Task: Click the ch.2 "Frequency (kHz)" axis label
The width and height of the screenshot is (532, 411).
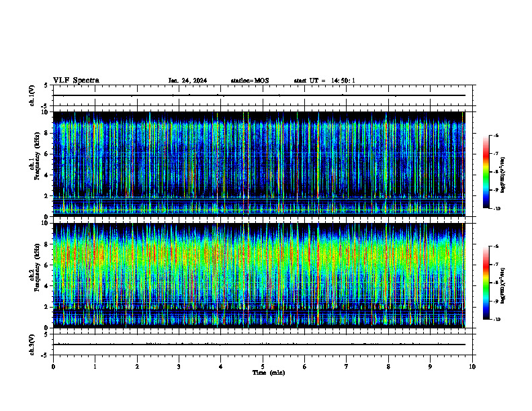Action: (37, 267)
